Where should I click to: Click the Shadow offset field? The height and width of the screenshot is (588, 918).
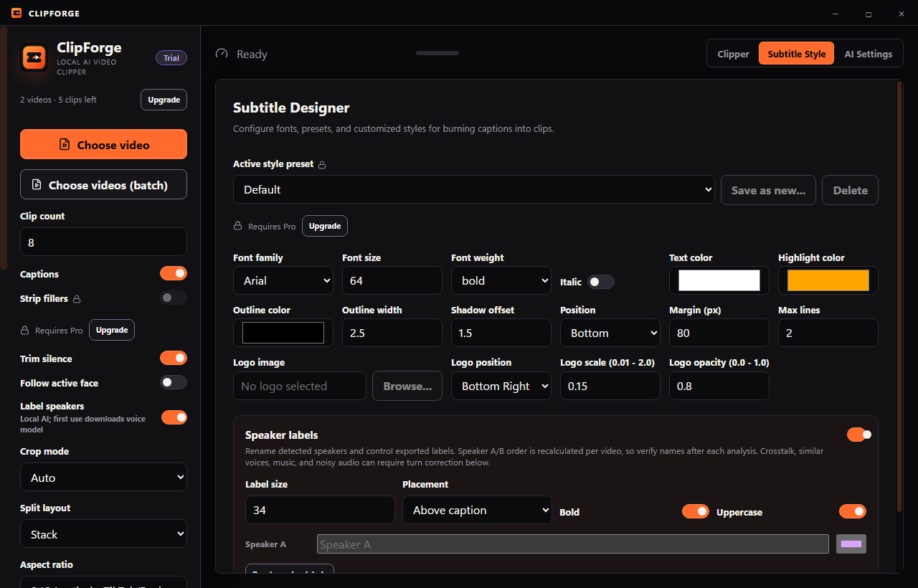[x=501, y=333]
